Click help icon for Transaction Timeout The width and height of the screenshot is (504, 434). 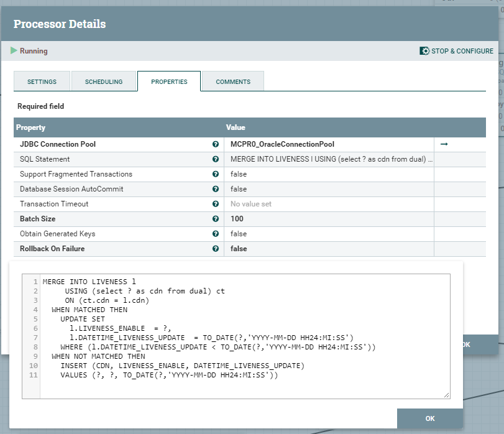pyautogui.click(x=216, y=204)
